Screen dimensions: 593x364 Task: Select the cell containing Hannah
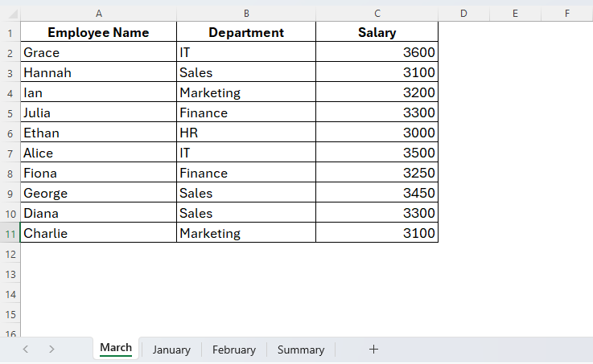[x=99, y=72]
